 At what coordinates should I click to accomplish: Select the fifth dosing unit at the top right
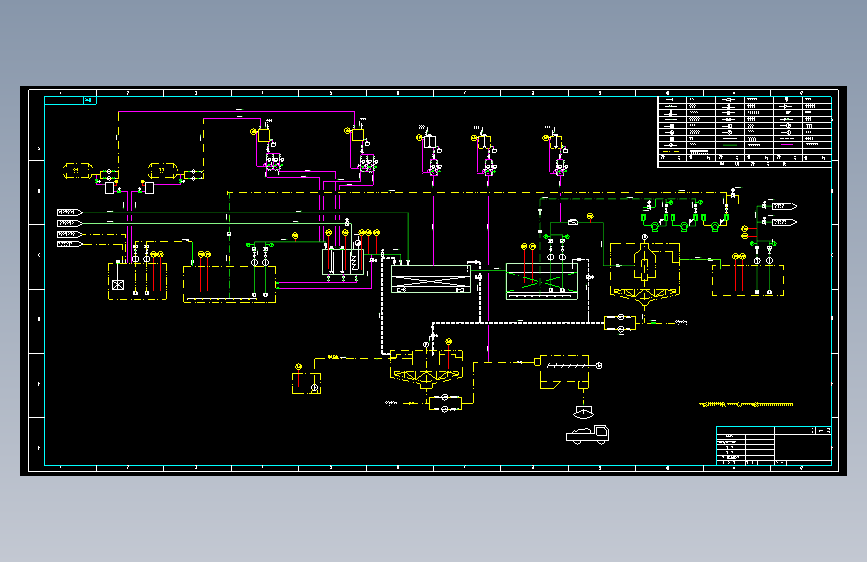point(556,151)
